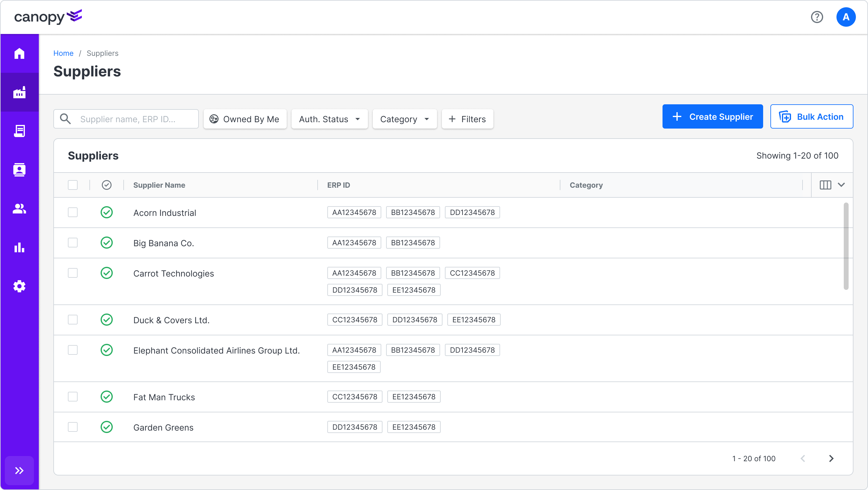Open the bar chart analytics icon
Image resolution: width=868 pixels, height=490 pixels.
click(x=19, y=247)
